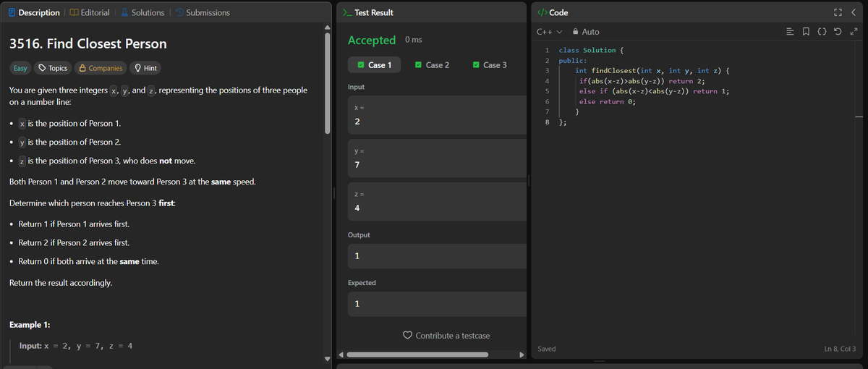Switch to the Description tab
868x369 pixels.
(x=33, y=12)
